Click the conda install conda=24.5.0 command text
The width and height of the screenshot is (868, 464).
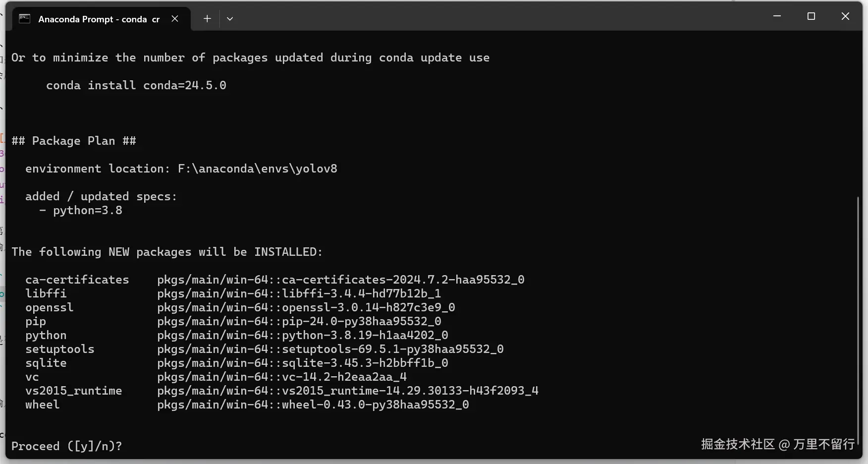[136, 85]
